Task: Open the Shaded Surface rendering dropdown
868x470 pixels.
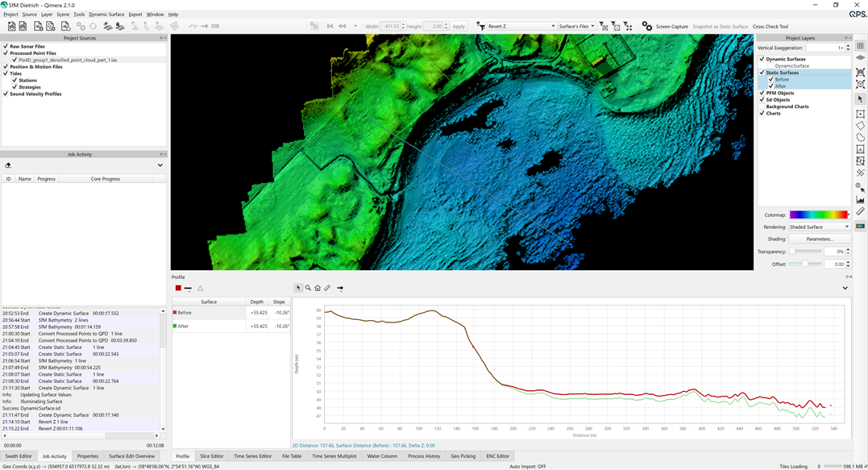Action: [x=819, y=227]
